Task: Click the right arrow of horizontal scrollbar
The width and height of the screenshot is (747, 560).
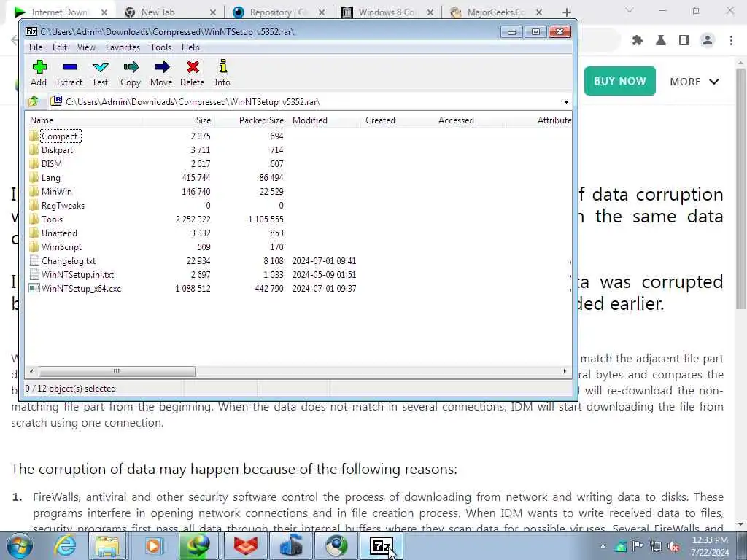Action: (565, 371)
